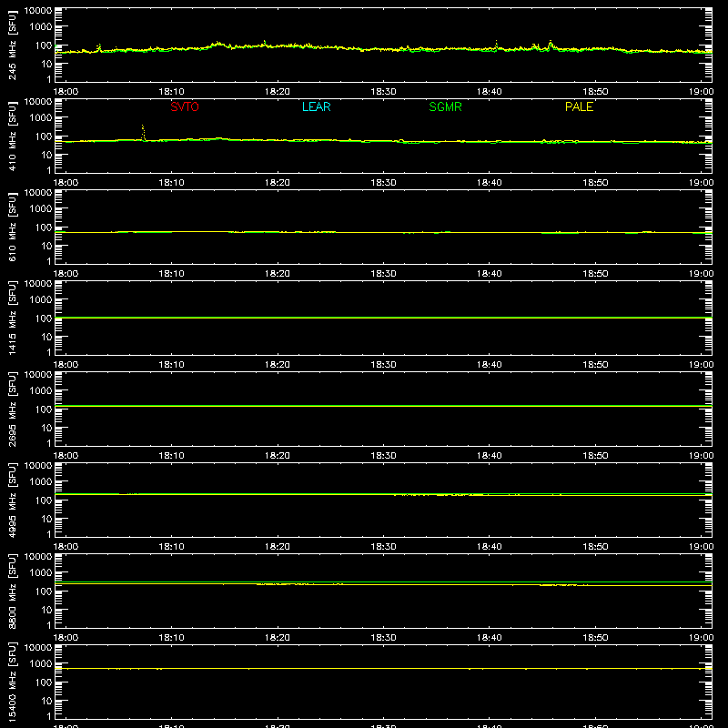Viewport: 728px width, 728px height.
Task: Click 19:00 tick label under 4995 MHz plot
Action: tap(701, 547)
